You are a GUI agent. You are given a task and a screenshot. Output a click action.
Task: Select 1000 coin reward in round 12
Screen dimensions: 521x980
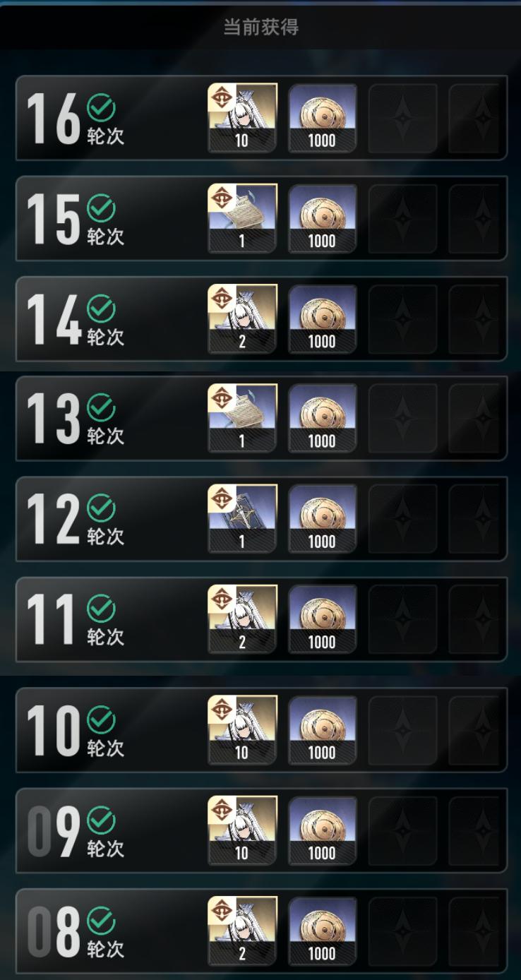322,519
